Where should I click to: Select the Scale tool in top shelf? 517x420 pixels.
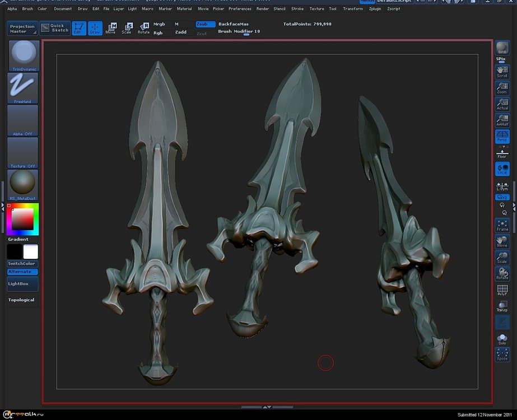(x=127, y=28)
